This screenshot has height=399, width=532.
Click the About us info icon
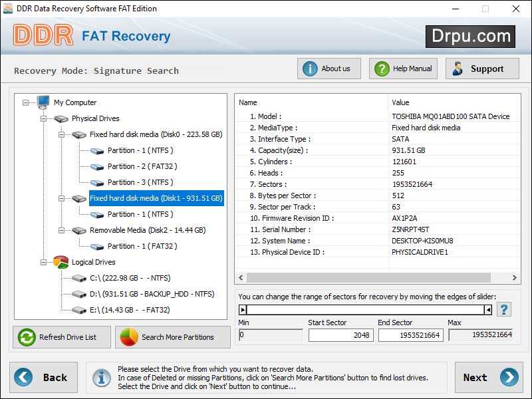[309, 68]
